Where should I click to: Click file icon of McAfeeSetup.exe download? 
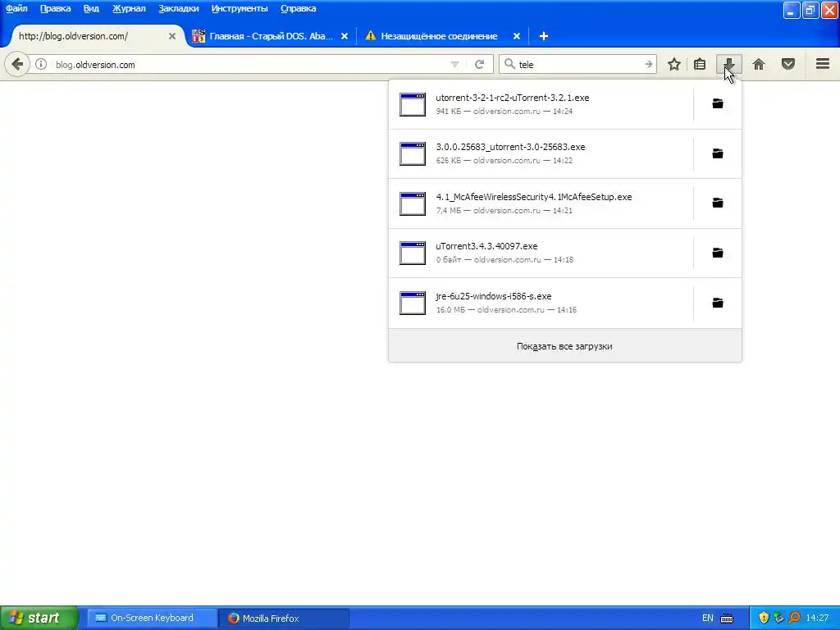(413, 203)
